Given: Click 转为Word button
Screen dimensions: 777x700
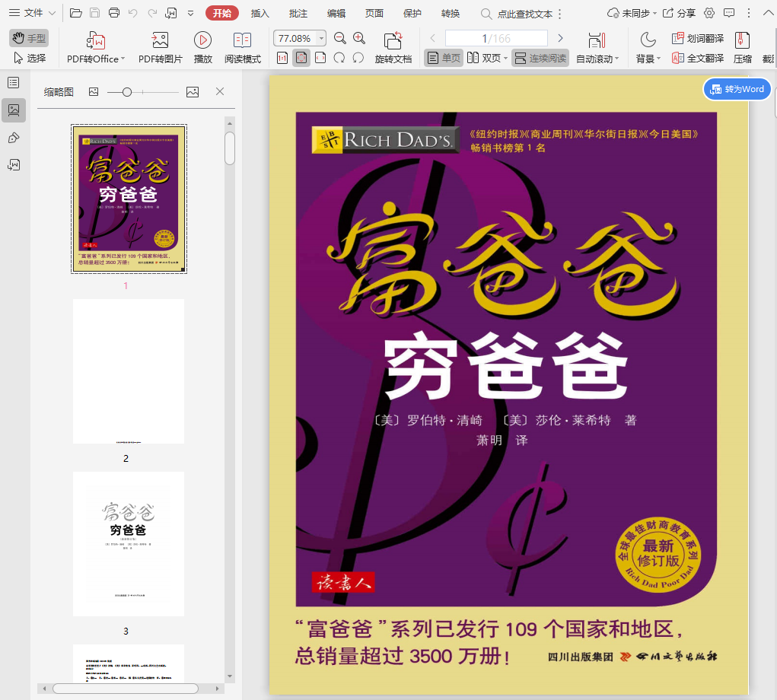Looking at the screenshot, I should (x=737, y=89).
